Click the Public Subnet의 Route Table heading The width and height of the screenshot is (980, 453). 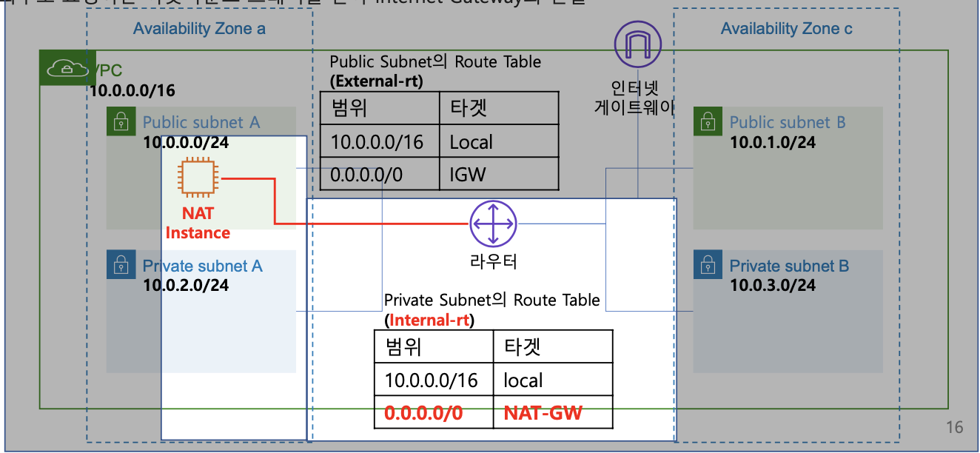[435, 61]
